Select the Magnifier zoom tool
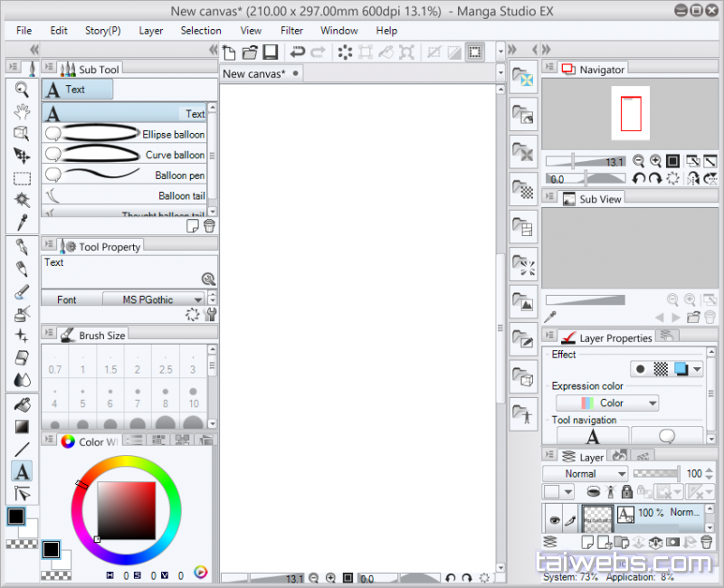The height and width of the screenshot is (588, 724). 22,90
